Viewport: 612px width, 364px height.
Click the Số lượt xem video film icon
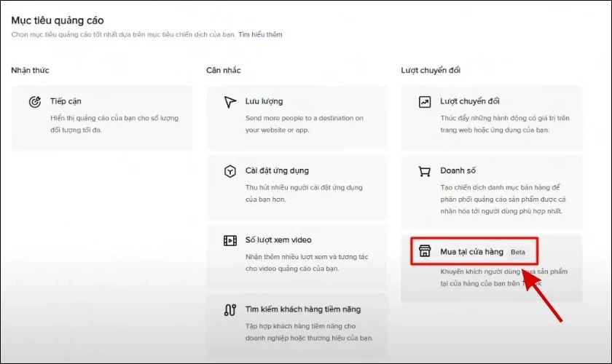(x=230, y=240)
